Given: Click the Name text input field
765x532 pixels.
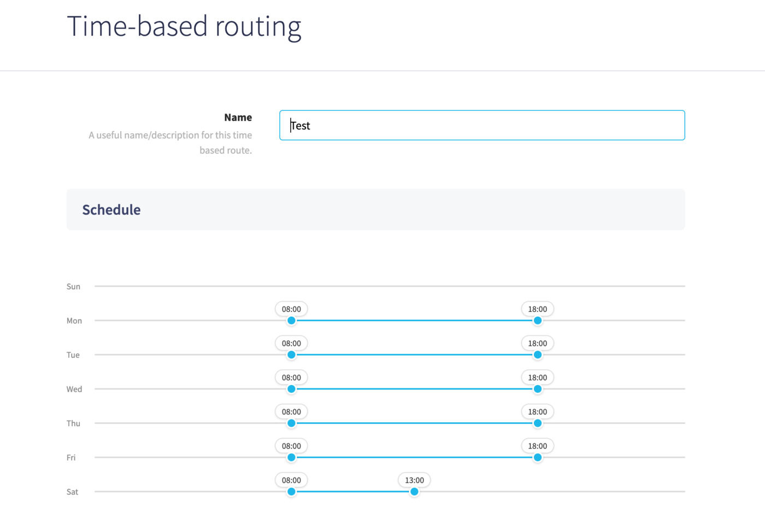Looking at the screenshot, I should tap(481, 126).
